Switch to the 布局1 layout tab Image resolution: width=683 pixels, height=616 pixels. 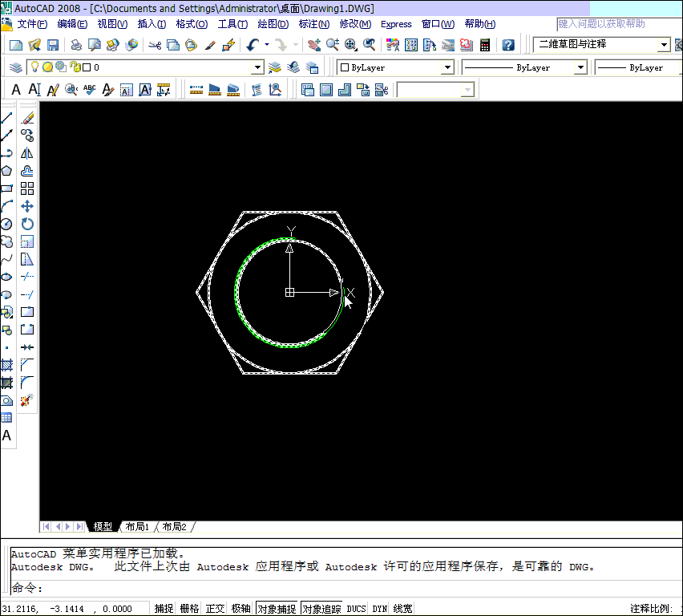(x=137, y=527)
